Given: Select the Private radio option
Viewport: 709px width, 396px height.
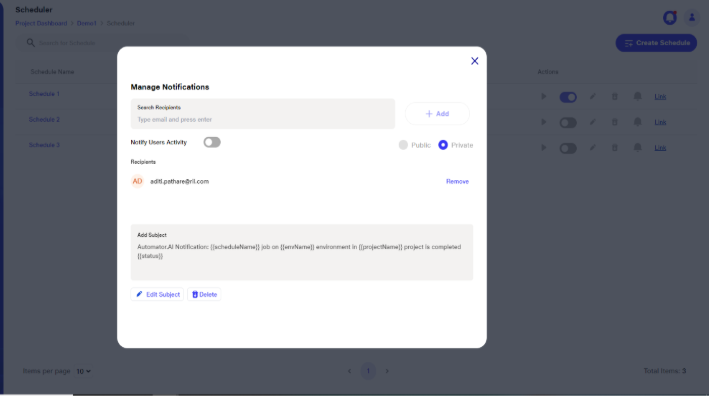Looking at the screenshot, I should point(443,145).
